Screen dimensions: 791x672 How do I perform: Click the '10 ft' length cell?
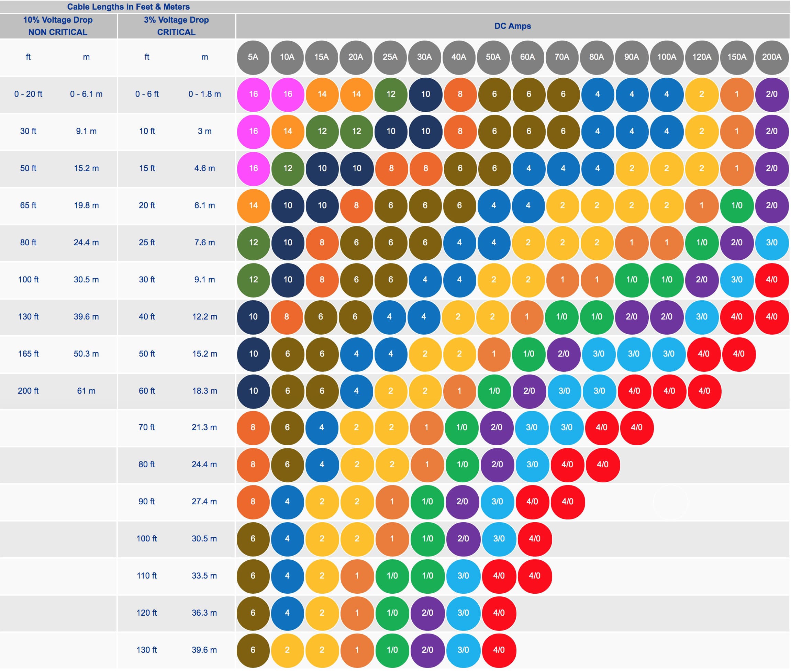[147, 132]
